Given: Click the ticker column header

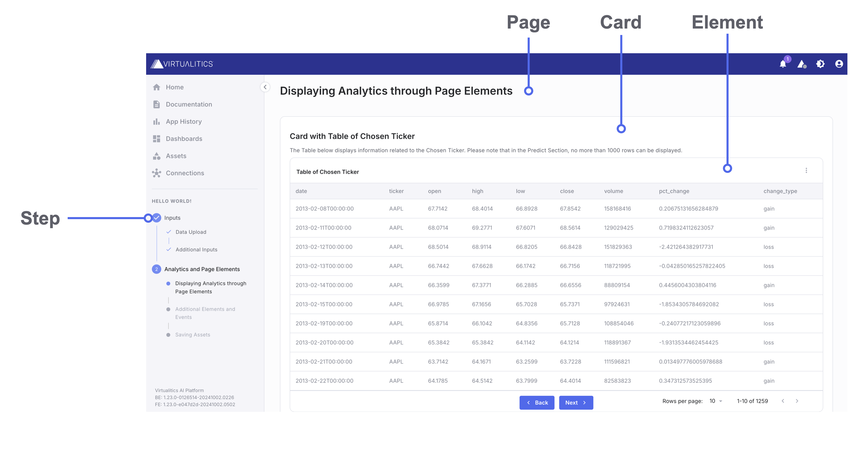Looking at the screenshot, I should click(396, 191).
